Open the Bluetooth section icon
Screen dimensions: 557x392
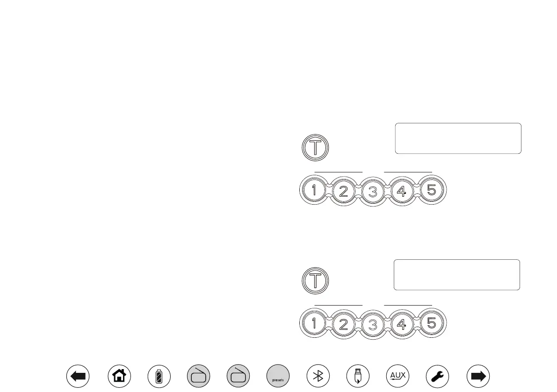click(318, 376)
